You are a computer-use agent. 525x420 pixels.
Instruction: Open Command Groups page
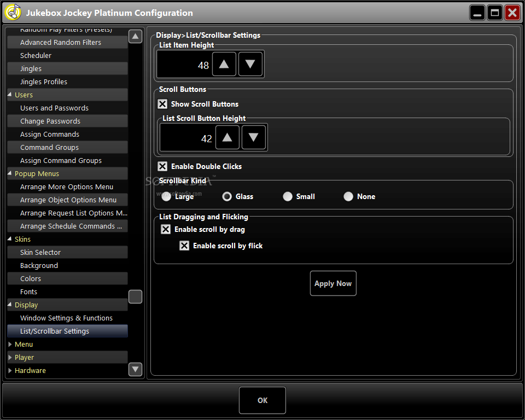pyautogui.click(x=67, y=147)
